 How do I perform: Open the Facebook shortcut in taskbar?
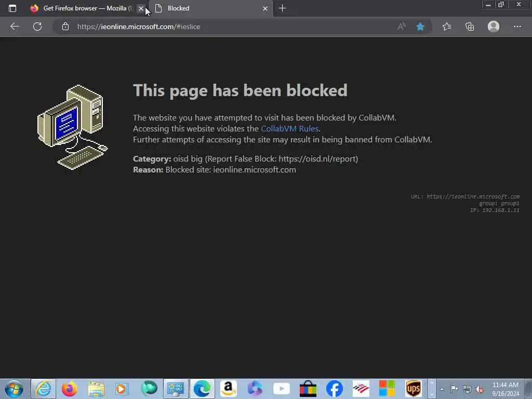pos(334,389)
